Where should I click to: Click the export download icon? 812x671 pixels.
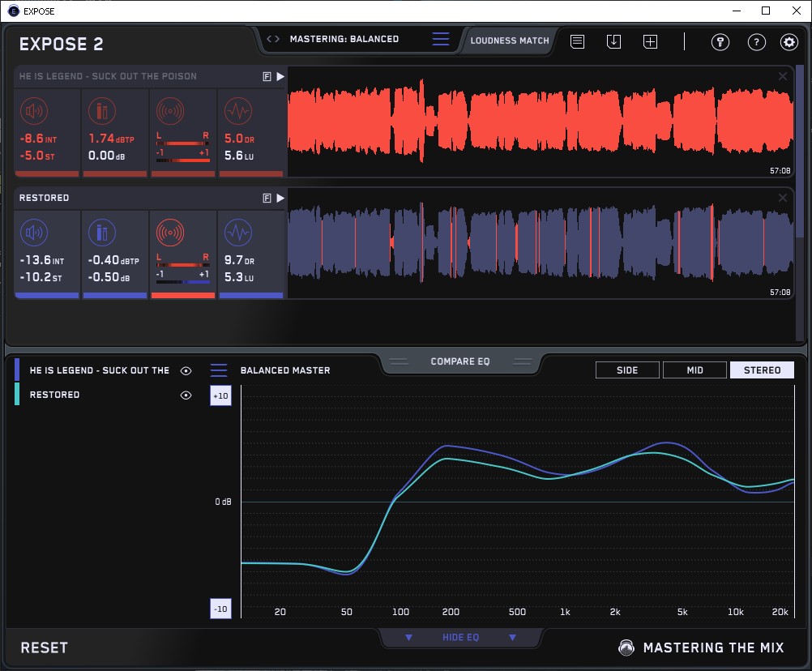[x=613, y=41]
